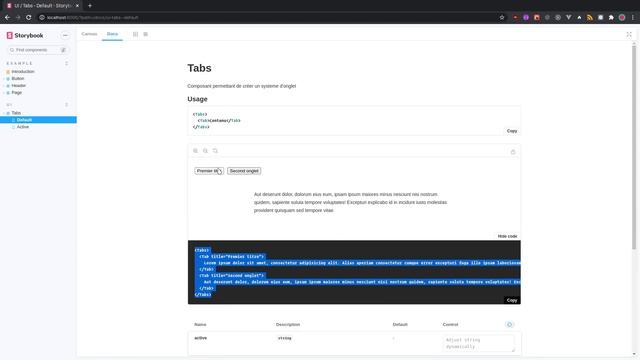Open the story preview in a new tab icon
The height and width of the screenshot is (360, 640).
(513, 152)
